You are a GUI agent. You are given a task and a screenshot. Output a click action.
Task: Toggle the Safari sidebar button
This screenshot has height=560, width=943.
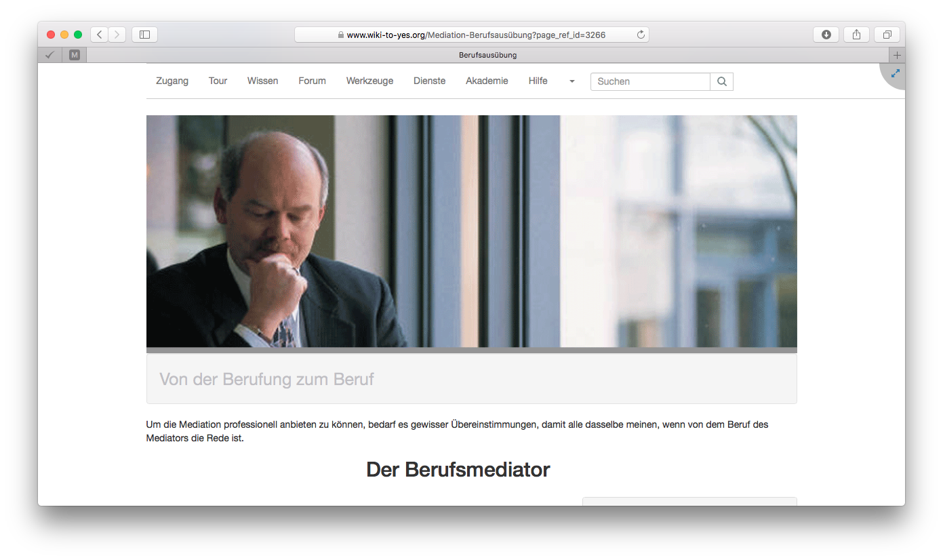(144, 35)
